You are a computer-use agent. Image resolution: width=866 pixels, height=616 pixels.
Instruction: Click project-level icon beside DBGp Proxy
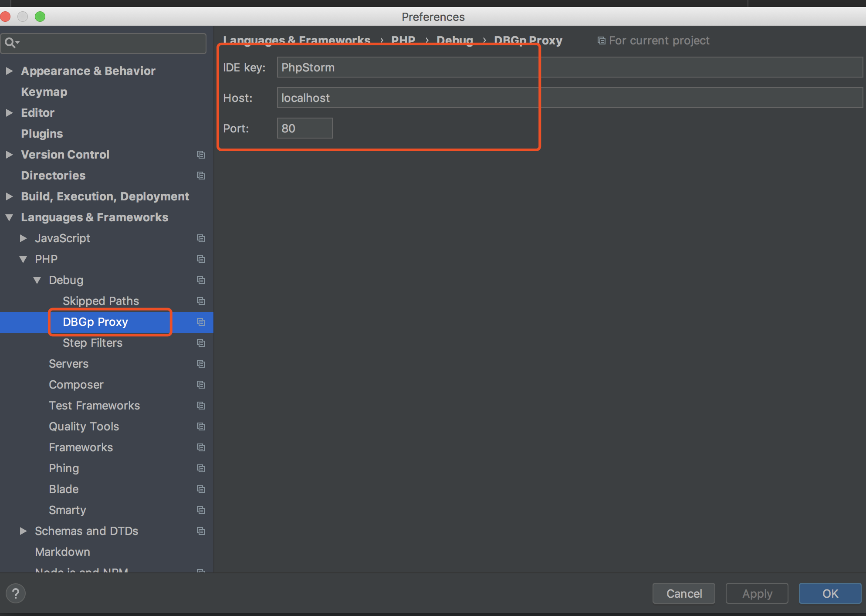201,322
